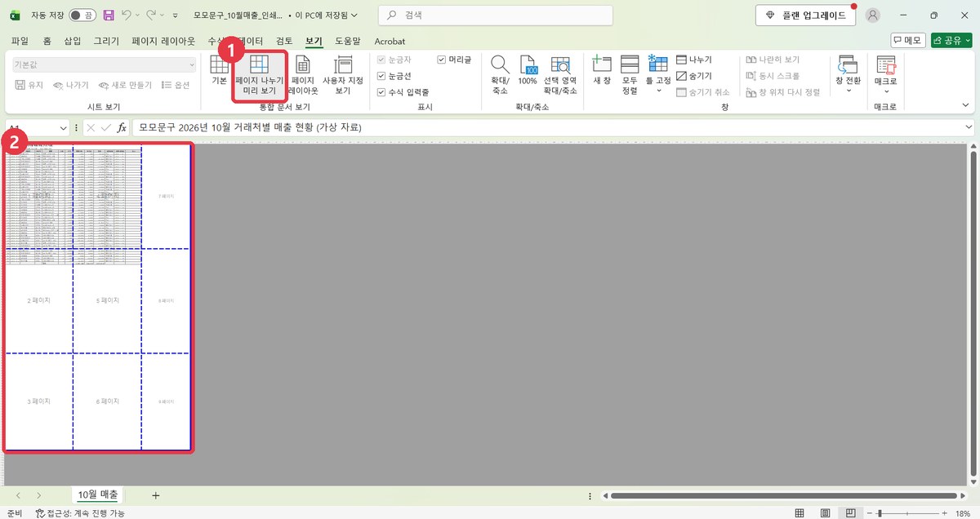The height and width of the screenshot is (519, 980).
Task: Undo the last action
Action: pyautogui.click(x=126, y=15)
